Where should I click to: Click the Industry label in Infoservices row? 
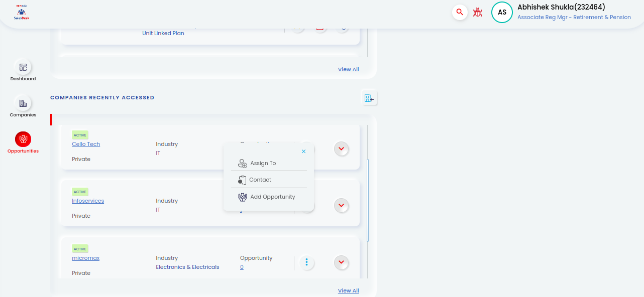click(167, 201)
